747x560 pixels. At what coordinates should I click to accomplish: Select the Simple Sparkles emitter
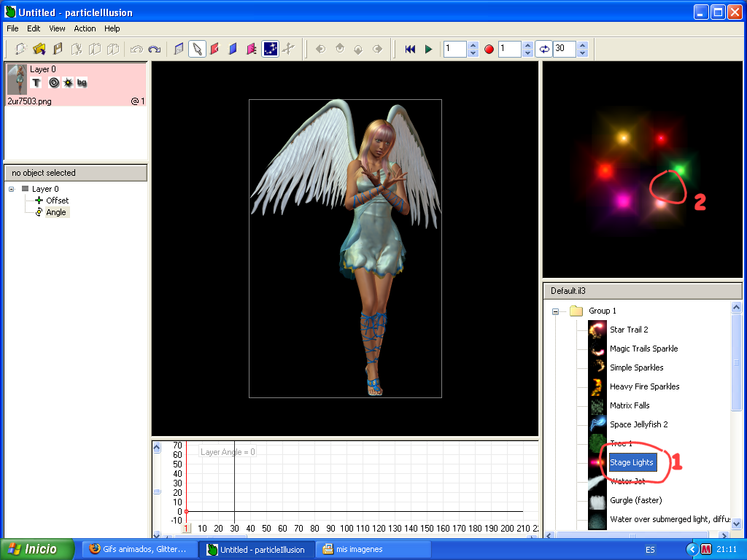tap(636, 367)
